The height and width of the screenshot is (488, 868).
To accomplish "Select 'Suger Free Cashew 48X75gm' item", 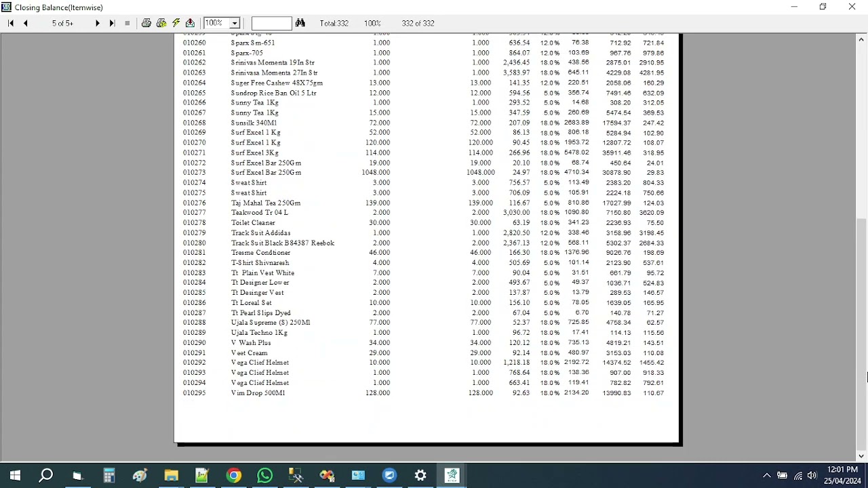I will (x=277, y=83).
